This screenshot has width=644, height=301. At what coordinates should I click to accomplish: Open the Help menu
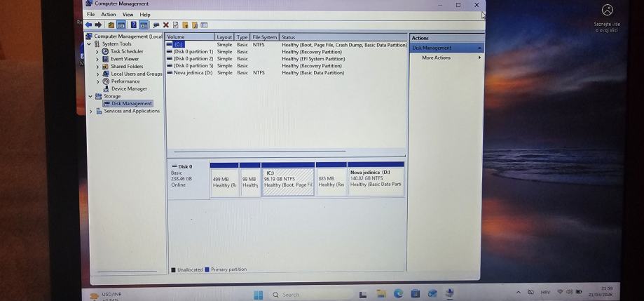coord(145,15)
